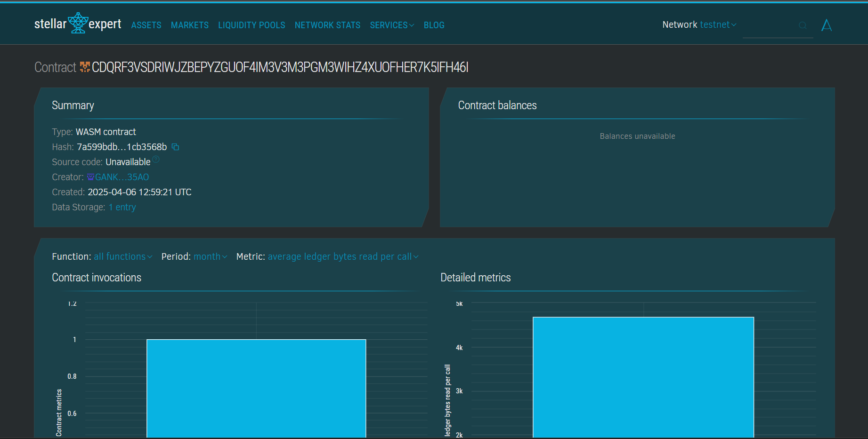The height and width of the screenshot is (439, 868).
Task: Open the creator account GANK…35AO
Action: (122, 177)
